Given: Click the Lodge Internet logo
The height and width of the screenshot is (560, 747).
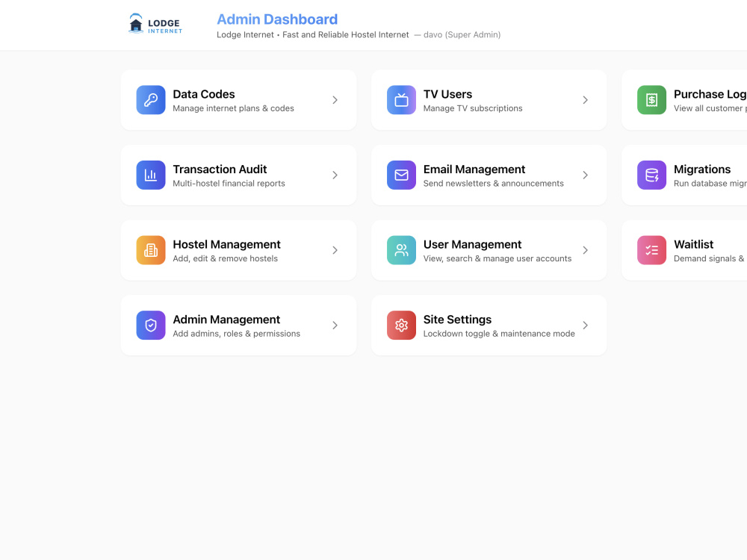Looking at the screenshot, I should pos(155,24).
